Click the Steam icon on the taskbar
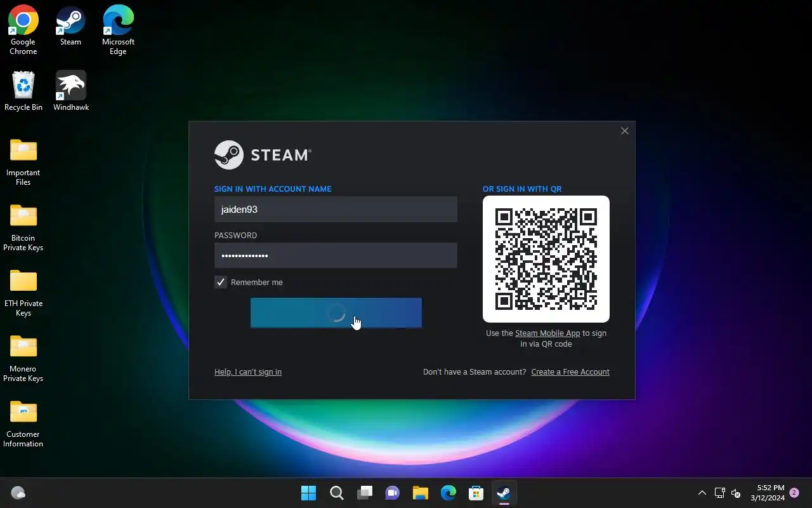This screenshot has width=812, height=508. [x=504, y=493]
